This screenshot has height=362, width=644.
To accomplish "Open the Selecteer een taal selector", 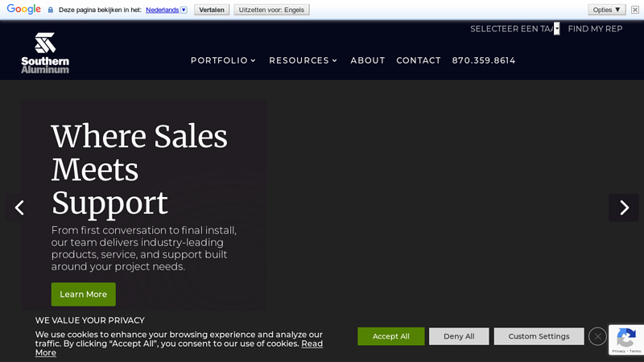I will pos(514,29).
